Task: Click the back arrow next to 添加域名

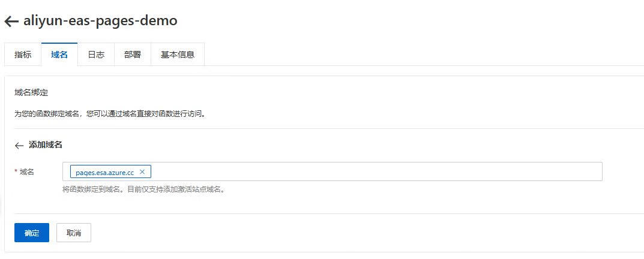Action: (19, 145)
